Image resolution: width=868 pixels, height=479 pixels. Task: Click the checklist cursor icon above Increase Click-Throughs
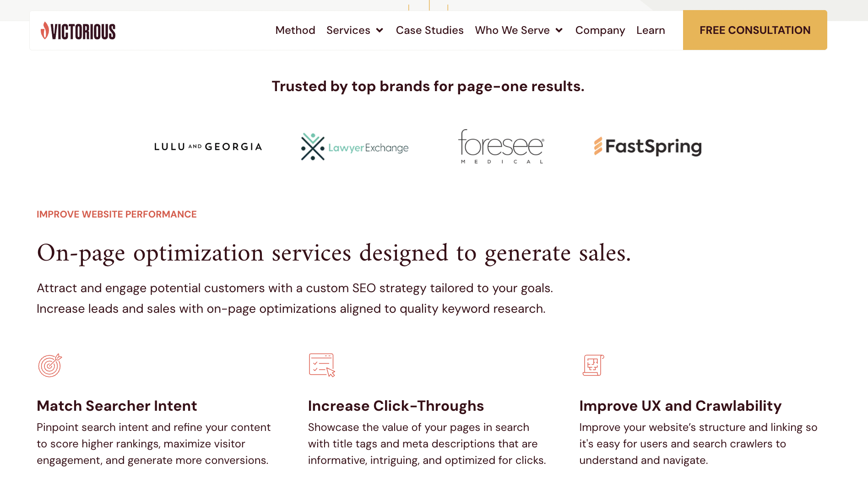pos(322,365)
